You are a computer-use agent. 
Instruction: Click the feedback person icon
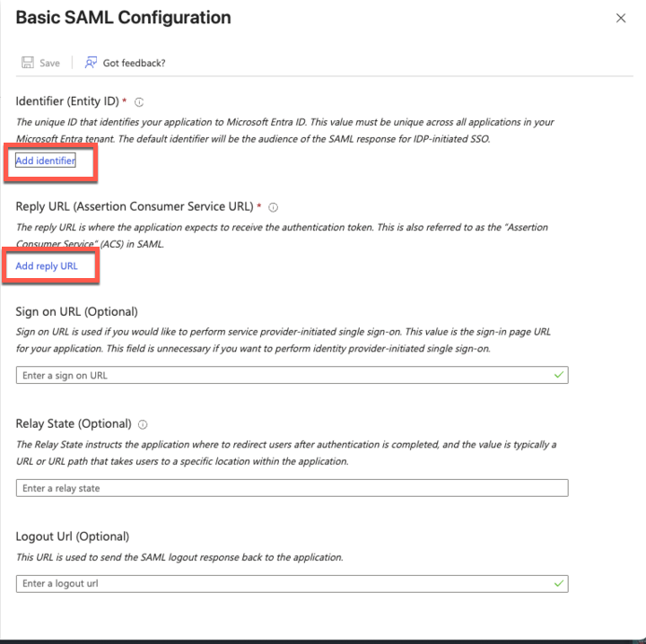tap(91, 63)
